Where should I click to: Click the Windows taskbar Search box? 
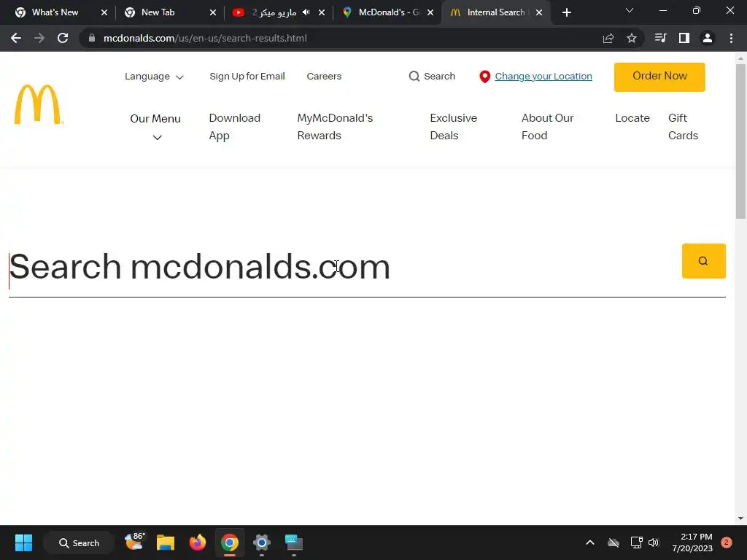tap(79, 542)
